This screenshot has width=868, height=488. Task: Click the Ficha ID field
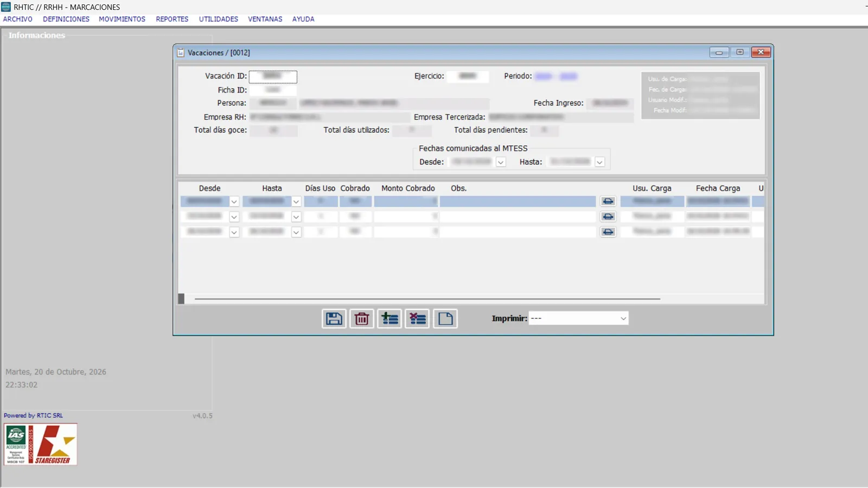273,90
